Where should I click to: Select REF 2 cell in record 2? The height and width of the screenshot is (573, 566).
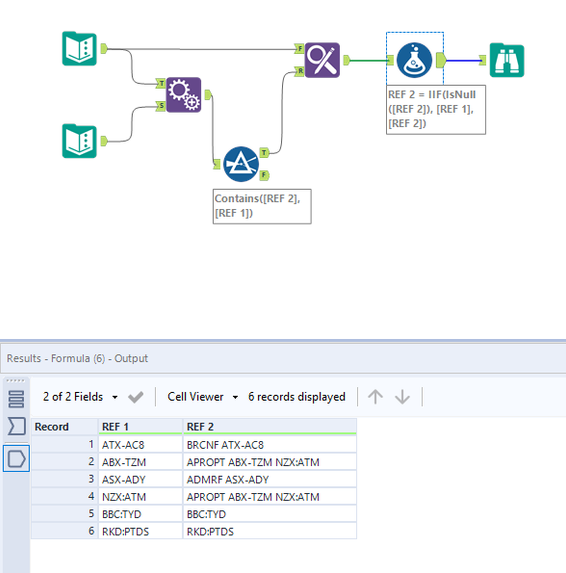pos(270,462)
